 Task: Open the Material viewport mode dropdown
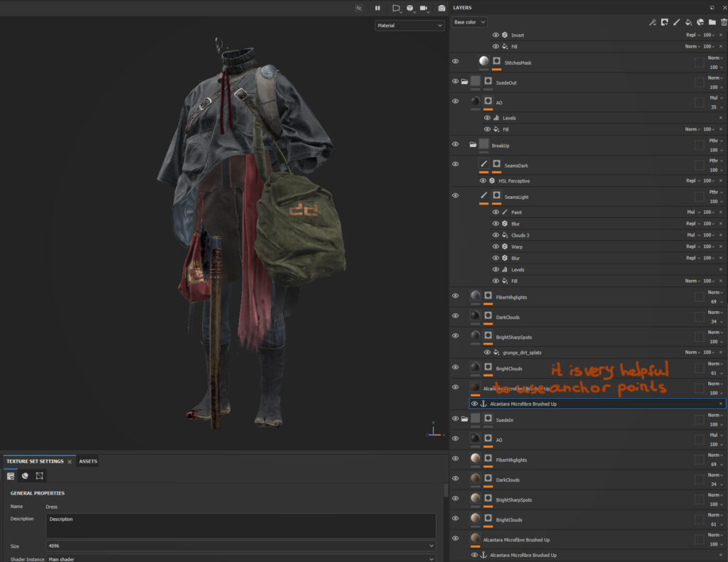tap(409, 26)
